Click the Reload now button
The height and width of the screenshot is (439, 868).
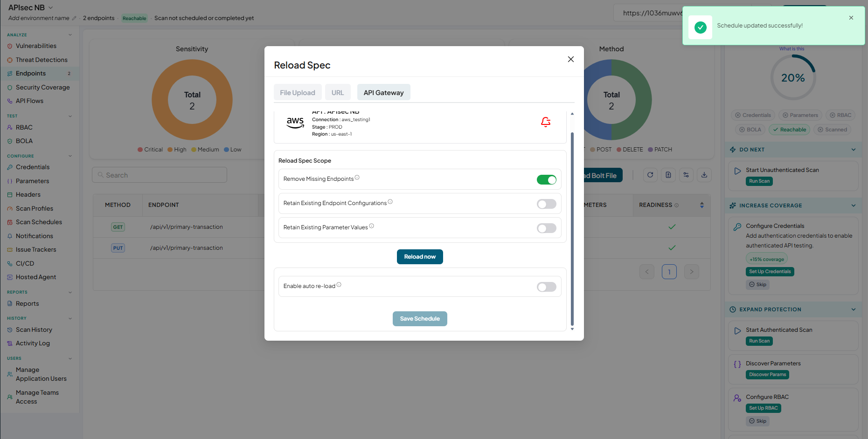pos(420,257)
